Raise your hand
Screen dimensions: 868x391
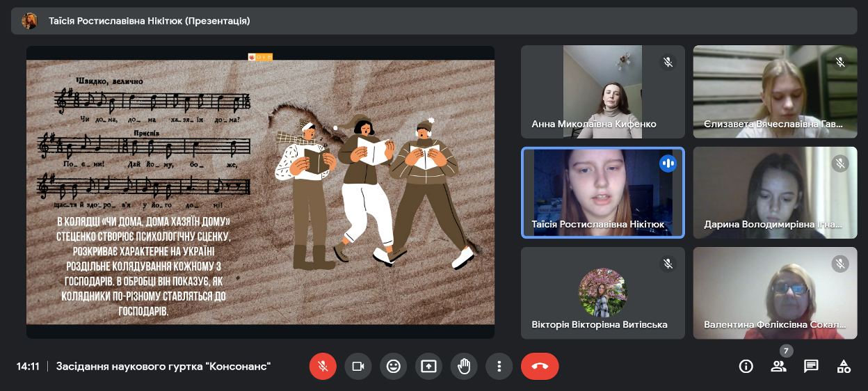pos(464,366)
